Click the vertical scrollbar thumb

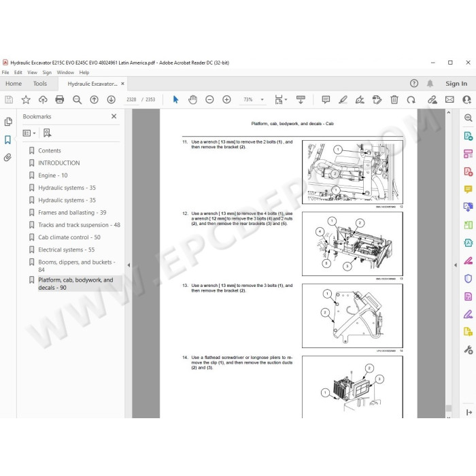[x=449, y=408]
